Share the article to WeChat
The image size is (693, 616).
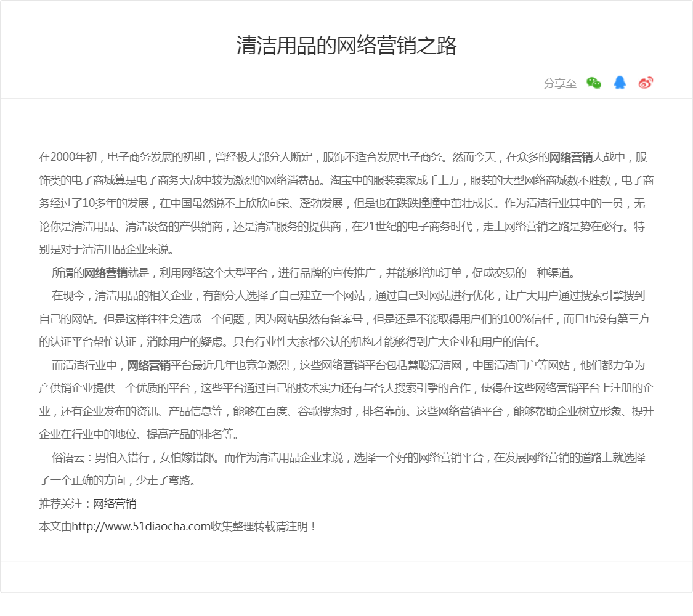tap(594, 83)
